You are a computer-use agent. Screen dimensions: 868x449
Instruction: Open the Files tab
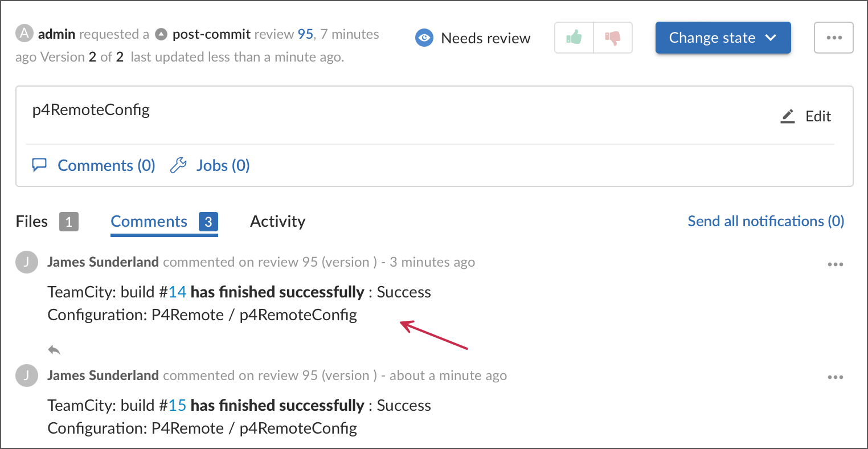31,221
